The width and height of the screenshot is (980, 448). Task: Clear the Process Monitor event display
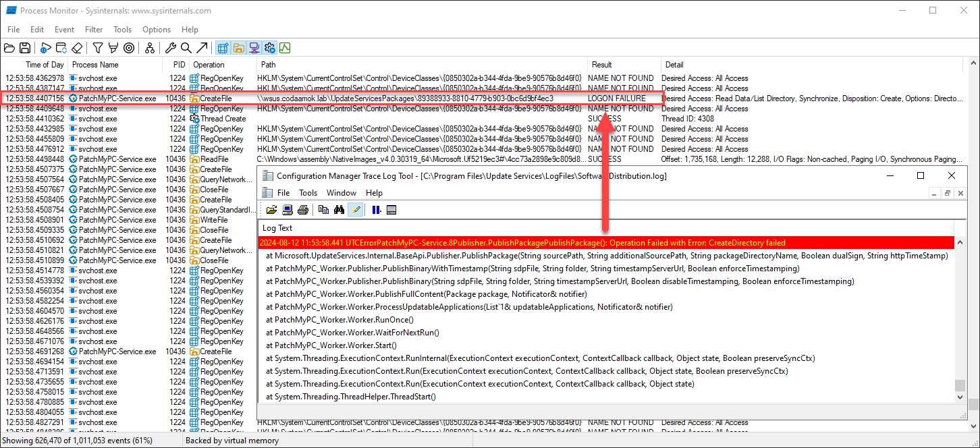[x=77, y=48]
